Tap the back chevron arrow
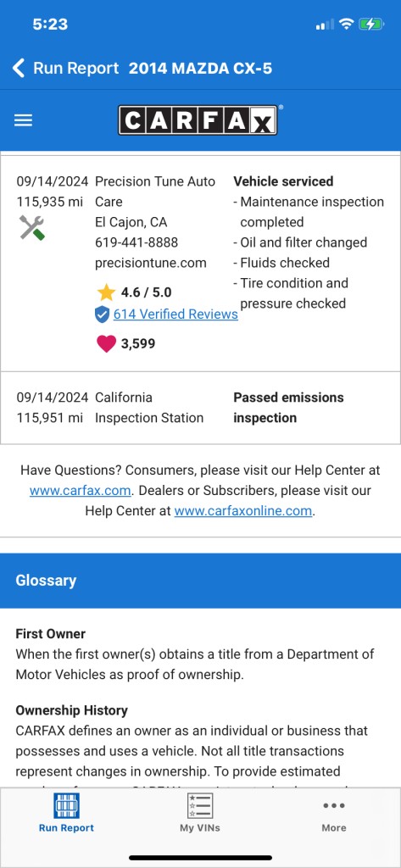Image resolution: width=401 pixels, height=868 pixels. click(19, 69)
